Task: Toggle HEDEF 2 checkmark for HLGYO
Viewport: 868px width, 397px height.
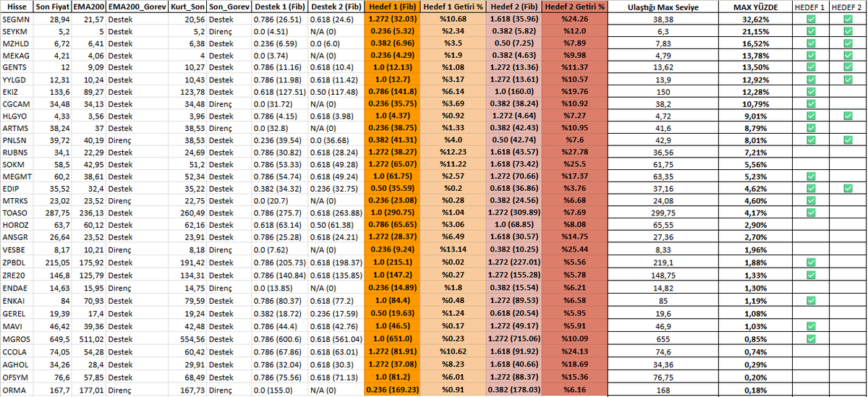Action: click(848, 116)
